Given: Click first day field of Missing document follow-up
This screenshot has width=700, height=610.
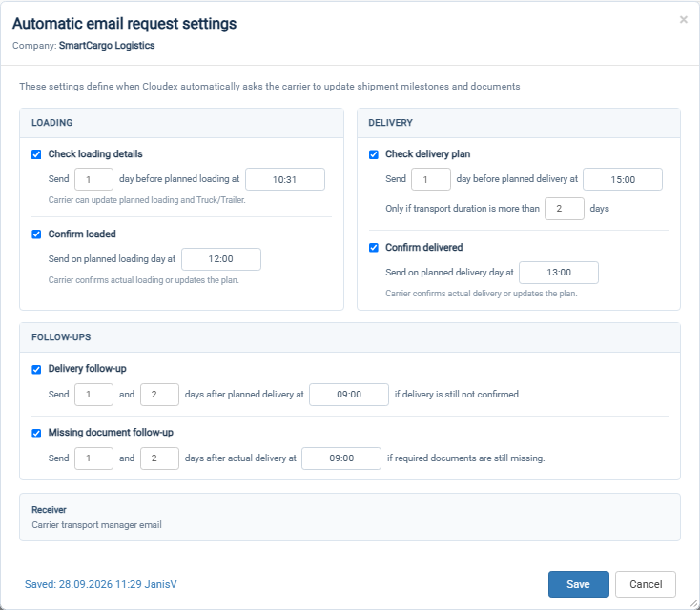Looking at the screenshot, I should point(93,458).
